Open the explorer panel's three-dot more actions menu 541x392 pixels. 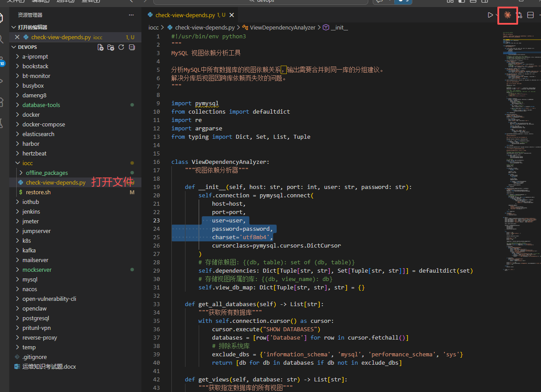(131, 15)
